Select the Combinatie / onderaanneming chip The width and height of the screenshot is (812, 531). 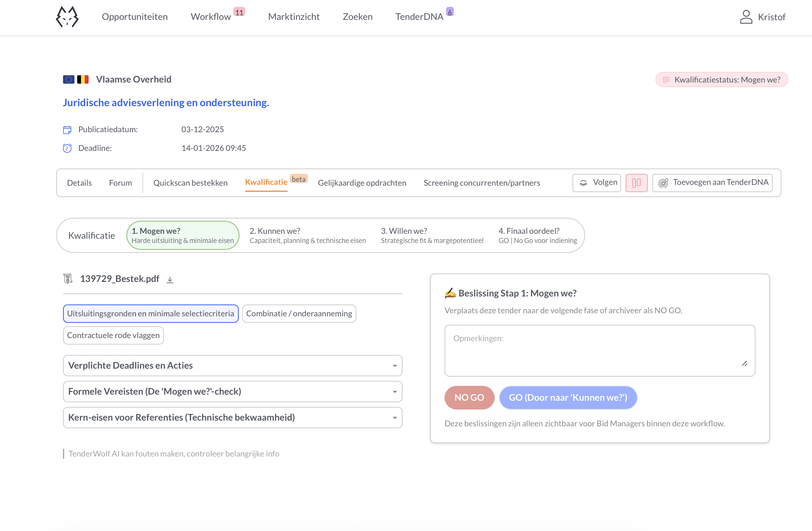[299, 314]
